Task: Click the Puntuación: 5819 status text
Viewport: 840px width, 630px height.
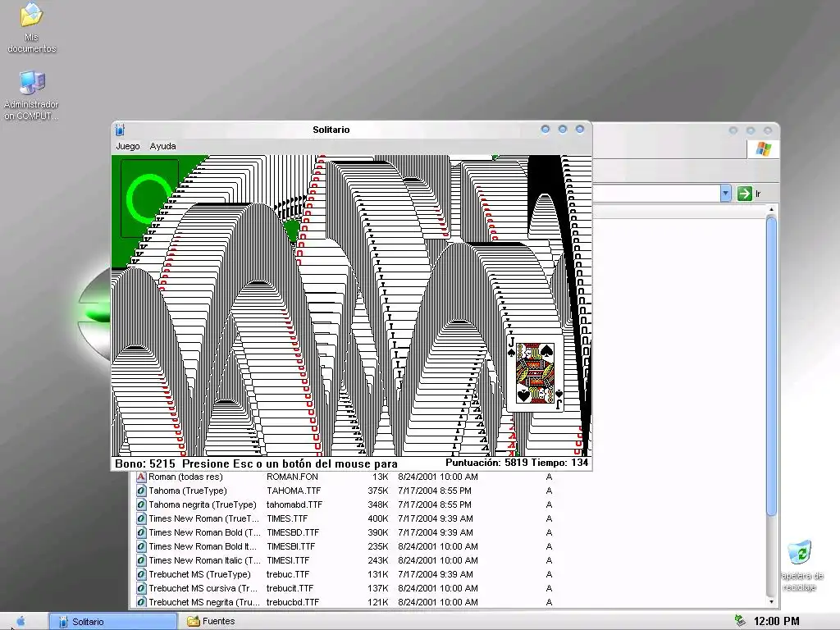Action: [486, 463]
